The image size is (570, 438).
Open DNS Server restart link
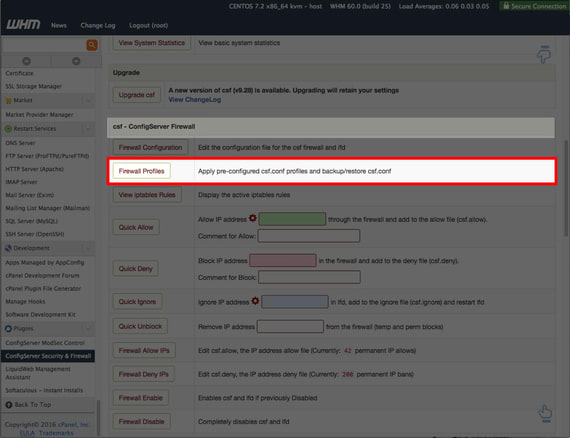tap(20, 143)
